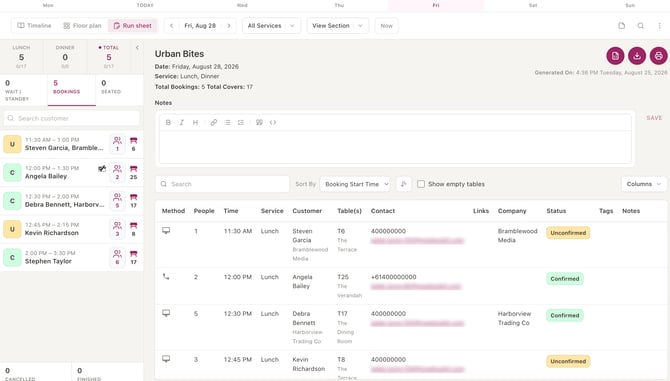The height and width of the screenshot is (381, 670).
Task: Select the Dinner summary count
Action: coord(65,57)
